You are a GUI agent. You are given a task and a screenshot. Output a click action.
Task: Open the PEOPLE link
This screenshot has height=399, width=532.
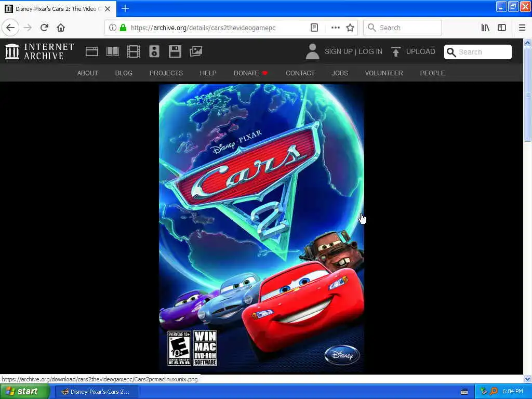coord(433,73)
